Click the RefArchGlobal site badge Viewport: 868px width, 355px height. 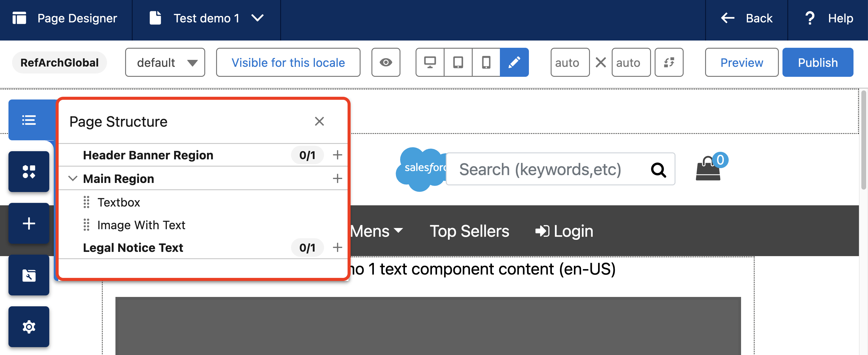click(x=59, y=62)
